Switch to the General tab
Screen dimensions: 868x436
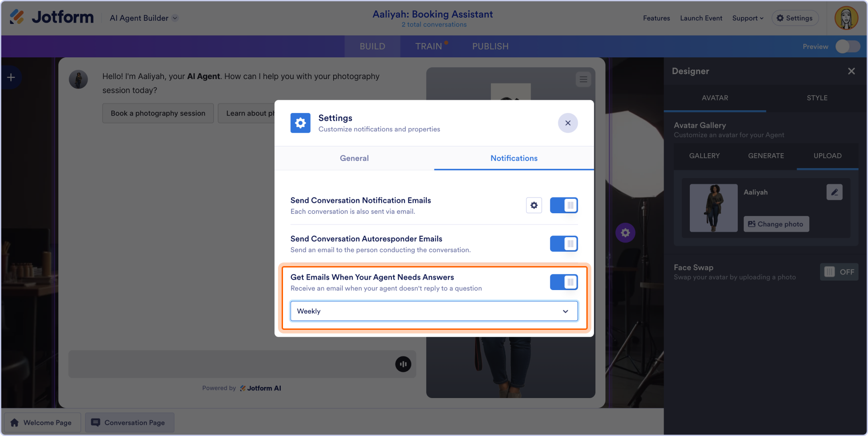coord(354,158)
